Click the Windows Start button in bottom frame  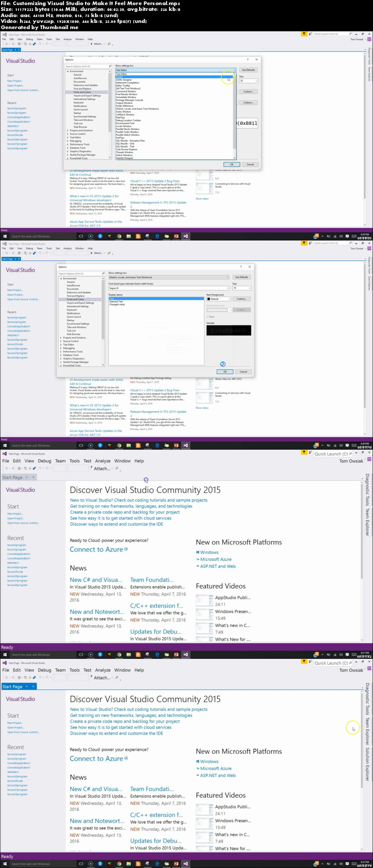5,864
